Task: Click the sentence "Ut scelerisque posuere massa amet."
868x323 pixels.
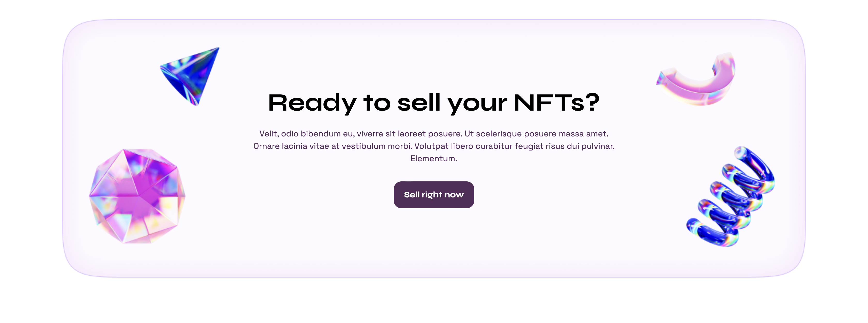Action: pos(537,134)
